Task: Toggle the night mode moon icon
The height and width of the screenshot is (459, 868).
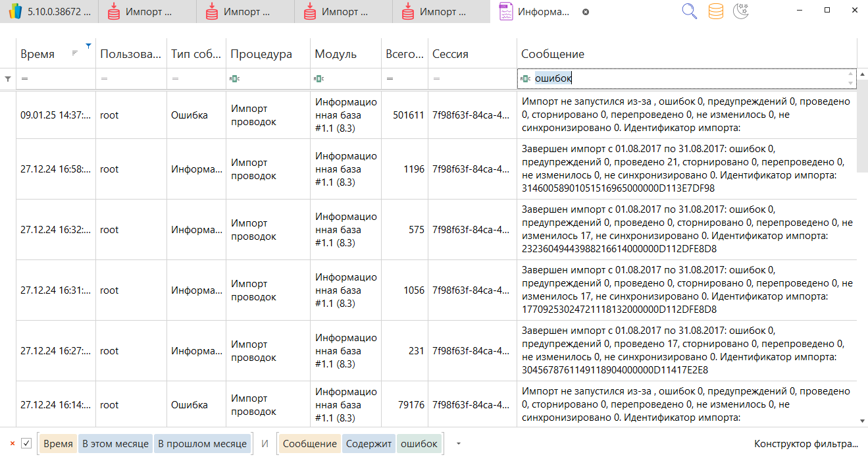Action: coord(741,11)
